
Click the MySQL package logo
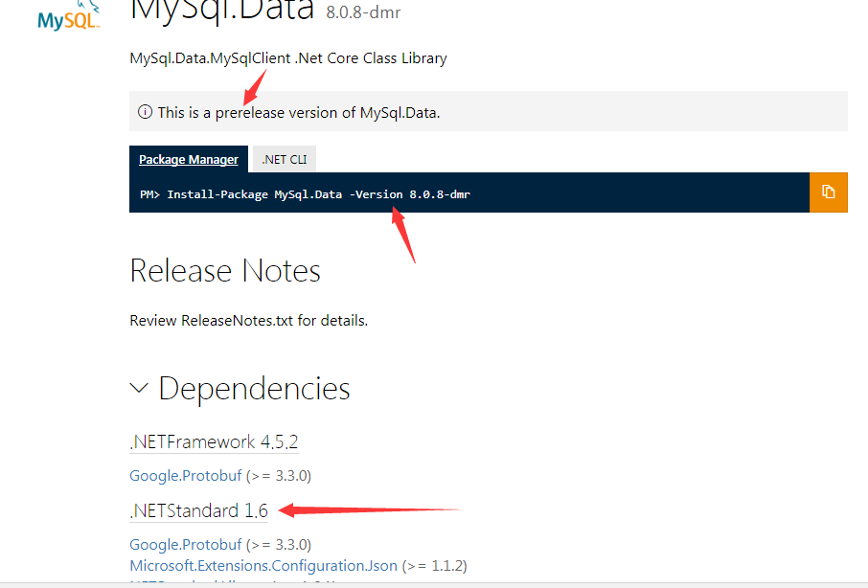click(x=68, y=16)
